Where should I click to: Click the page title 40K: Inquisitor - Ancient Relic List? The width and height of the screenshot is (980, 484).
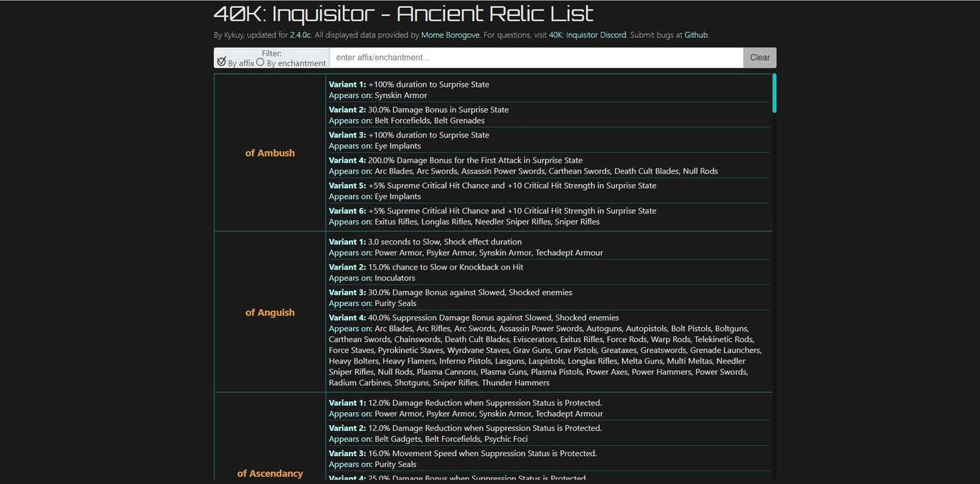click(404, 13)
